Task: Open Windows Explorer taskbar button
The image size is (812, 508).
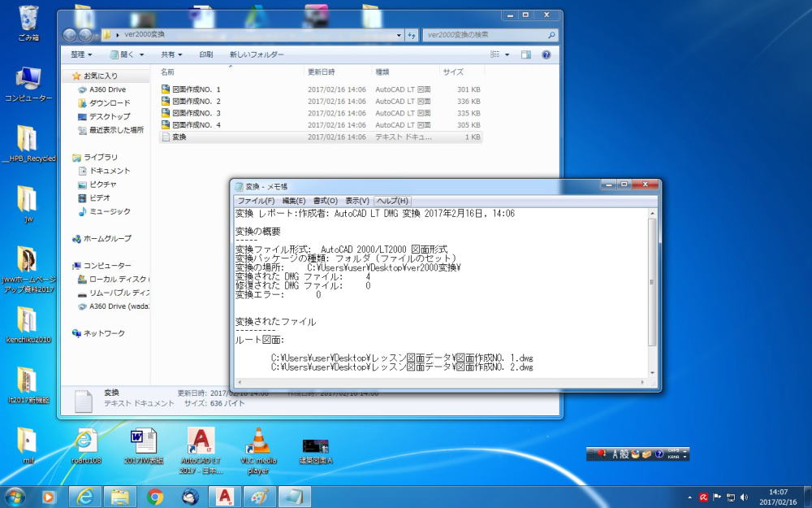Action: (119, 497)
